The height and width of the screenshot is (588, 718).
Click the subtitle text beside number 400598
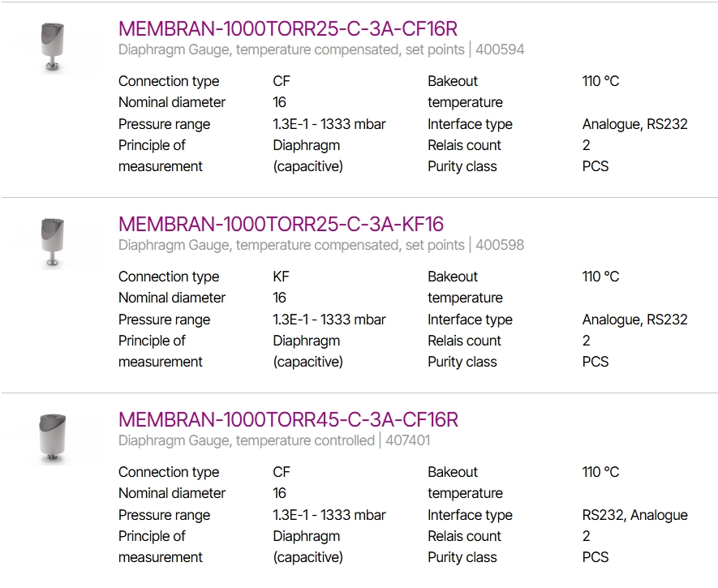click(x=291, y=245)
